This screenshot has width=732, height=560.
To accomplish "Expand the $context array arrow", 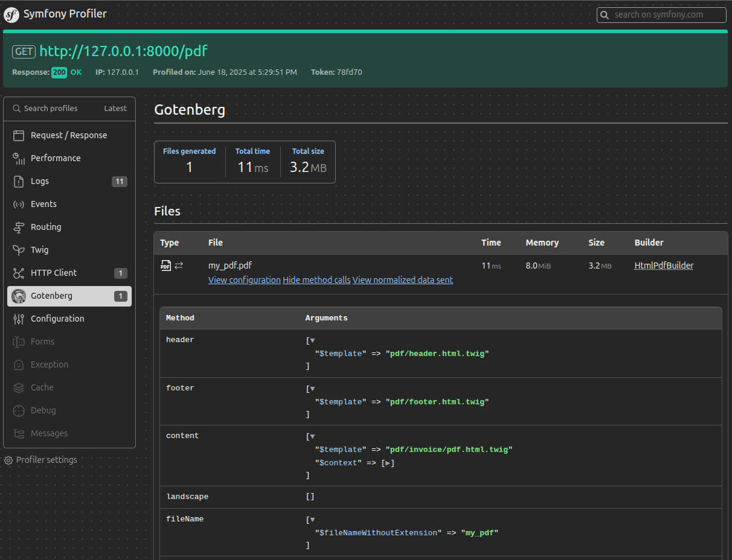I will click(387, 463).
